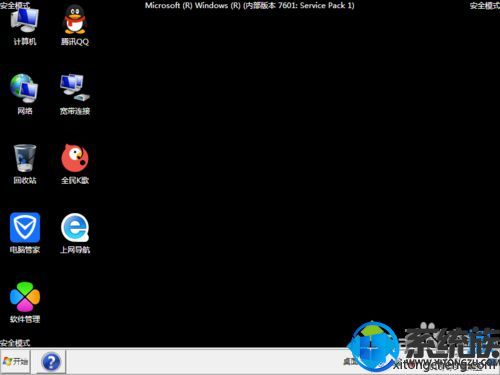Click the 上网导航 label text
Screen dimensions: 500x375
pos(75,250)
